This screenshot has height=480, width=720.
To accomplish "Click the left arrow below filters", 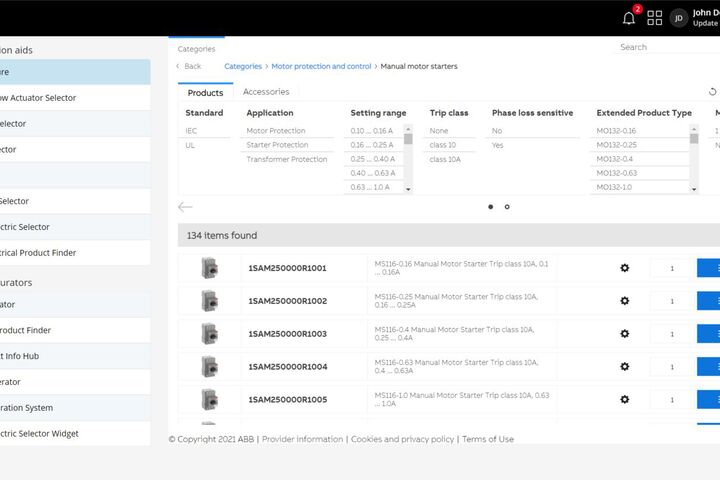I will (x=185, y=207).
